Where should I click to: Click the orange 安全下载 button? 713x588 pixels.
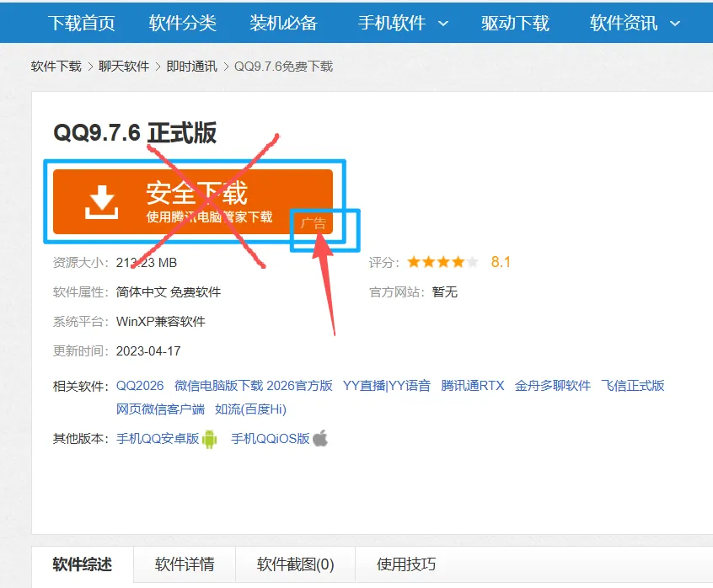[193, 201]
